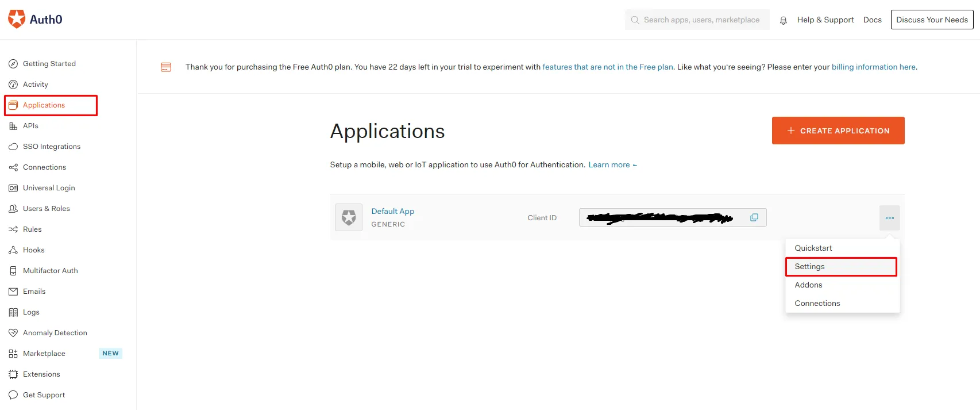Viewport: 980px width, 410px height.
Task: Click the Extensions chip icon
Action: click(x=13, y=374)
